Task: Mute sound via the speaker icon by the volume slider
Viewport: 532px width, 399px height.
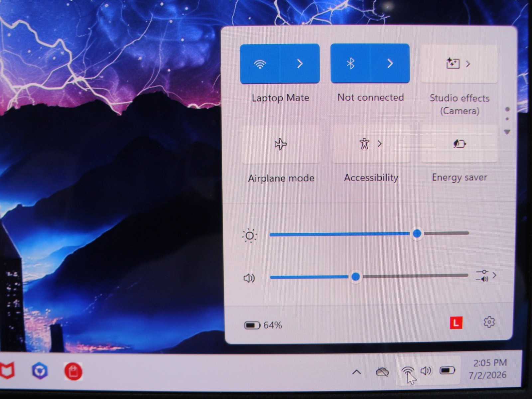Action: 249,278
